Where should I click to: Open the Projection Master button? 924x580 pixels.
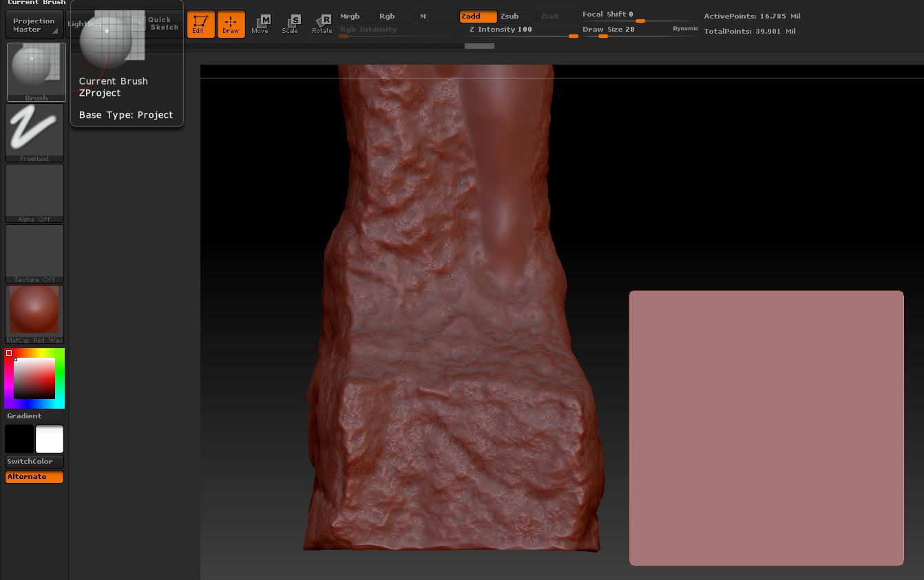tap(34, 25)
